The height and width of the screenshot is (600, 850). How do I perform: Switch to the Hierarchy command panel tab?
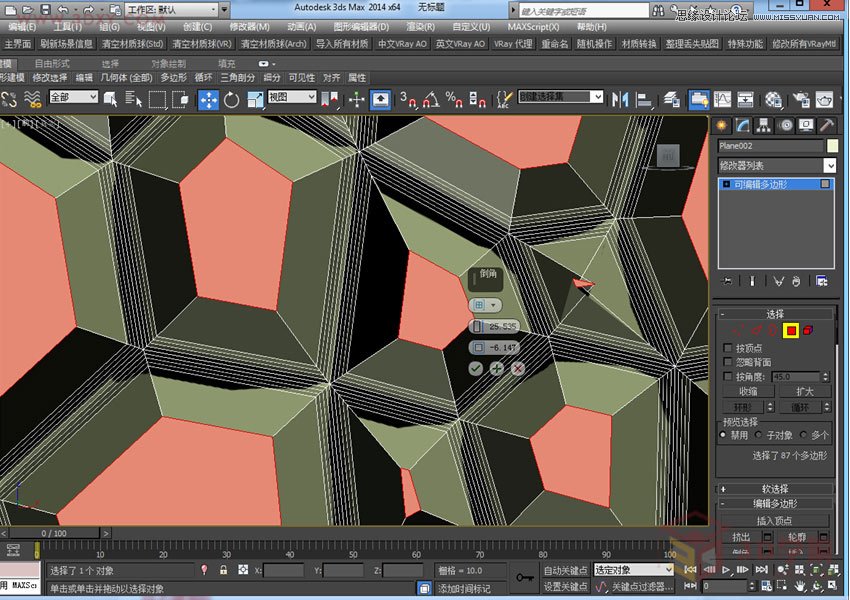764,126
